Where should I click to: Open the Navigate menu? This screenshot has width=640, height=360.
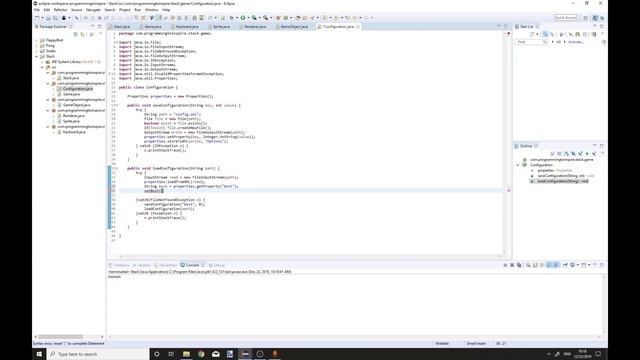(x=93, y=10)
